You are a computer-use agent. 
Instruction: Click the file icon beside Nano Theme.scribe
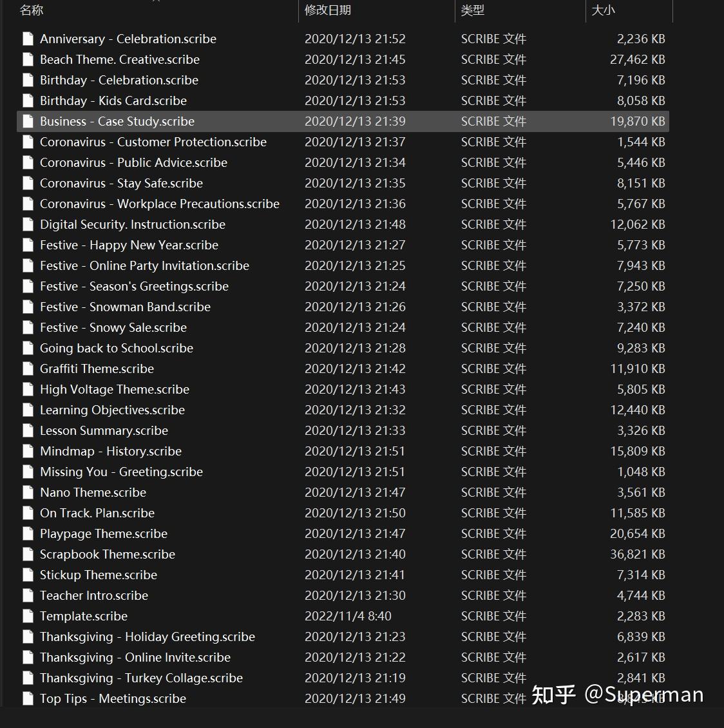click(28, 492)
